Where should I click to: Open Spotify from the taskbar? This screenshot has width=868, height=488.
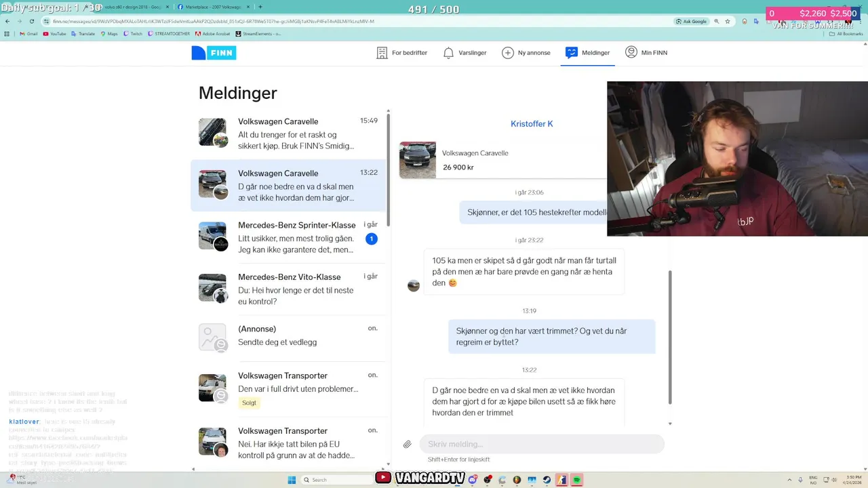point(576,480)
